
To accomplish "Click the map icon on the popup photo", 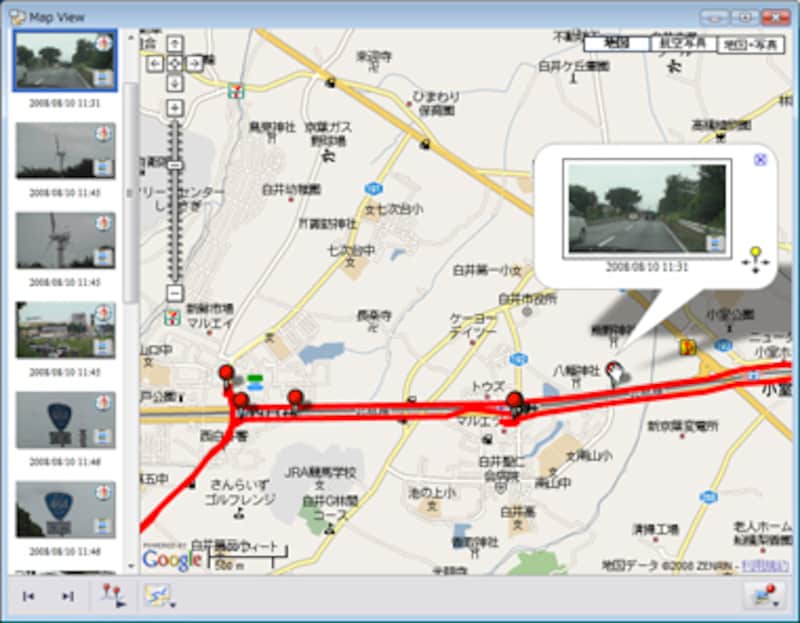I will tap(715, 243).
